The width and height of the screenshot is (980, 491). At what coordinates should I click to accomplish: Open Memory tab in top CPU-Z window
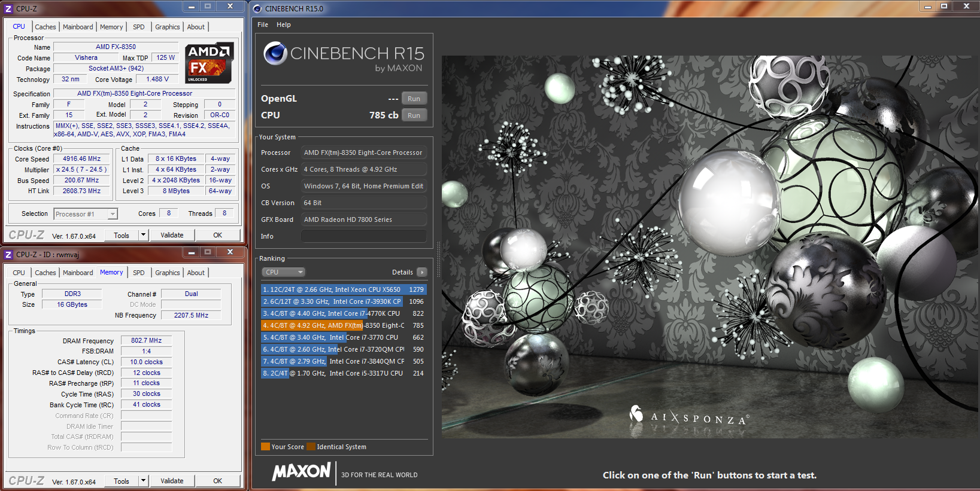pyautogui.click(x=111, y=27)
